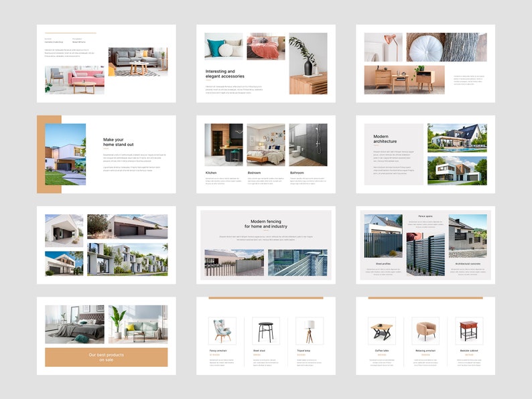Select the Relaxing armchair product image
Viewport: 532px width, 399px height.
(425, 331)
